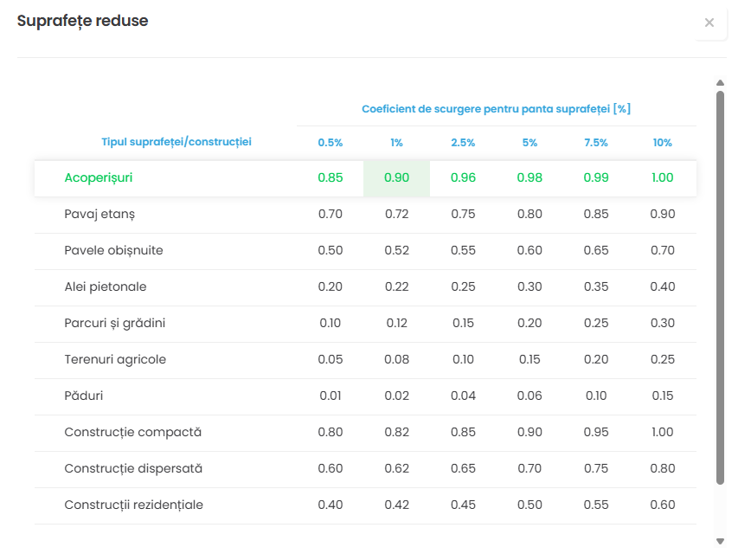Close the Suprafețe reduse dialog
The image size is (738, 560).
(x=709, y=23)
